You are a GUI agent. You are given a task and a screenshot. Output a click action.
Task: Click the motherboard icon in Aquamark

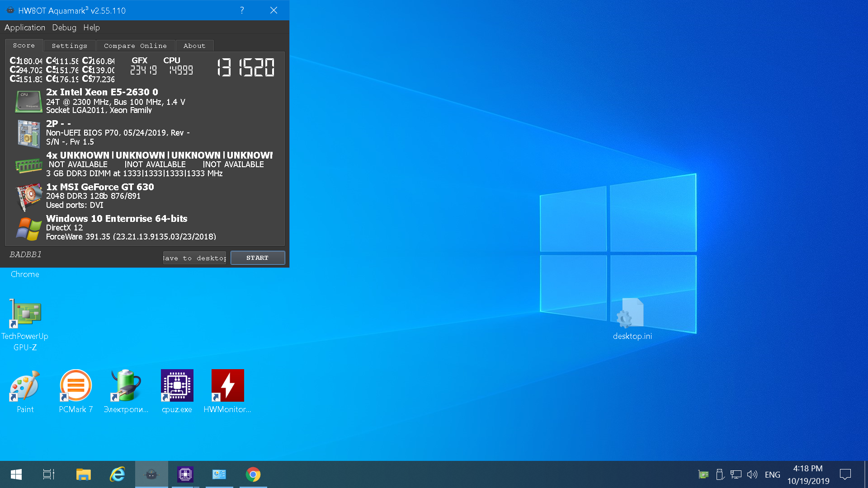[x=28, y=133]
